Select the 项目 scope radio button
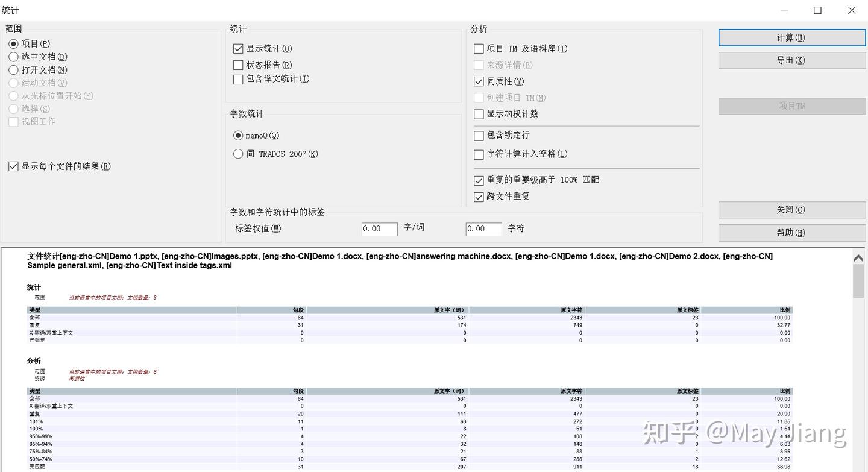This screenshot has height=472, width=868. click(13, 43)
